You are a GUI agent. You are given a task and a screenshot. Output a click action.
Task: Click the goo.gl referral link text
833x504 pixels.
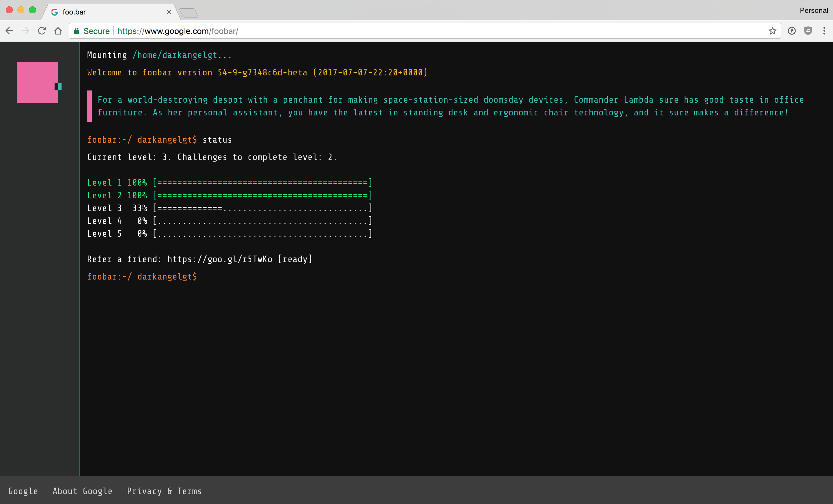pos(219,259)
